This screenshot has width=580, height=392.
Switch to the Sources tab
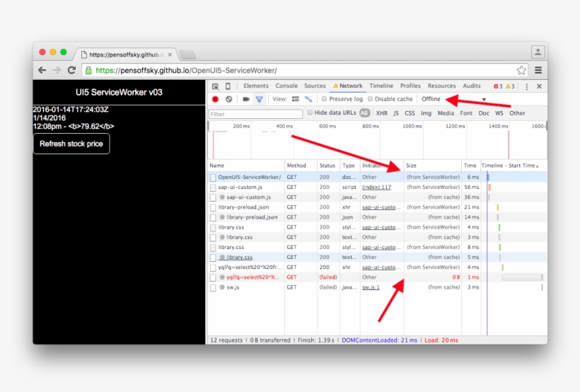click(315, 86)
